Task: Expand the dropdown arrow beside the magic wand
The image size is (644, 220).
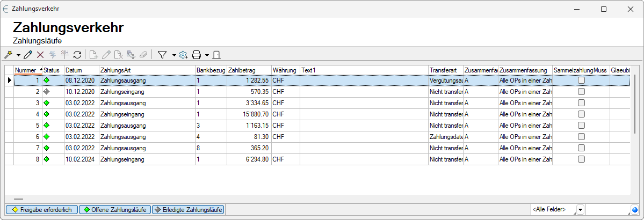Action: coord(18,55)
